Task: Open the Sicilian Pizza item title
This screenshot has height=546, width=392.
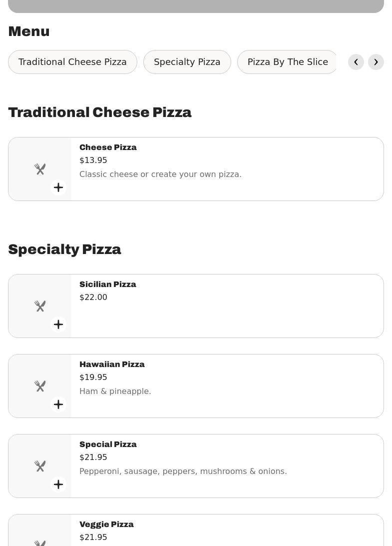Action: 108,284
